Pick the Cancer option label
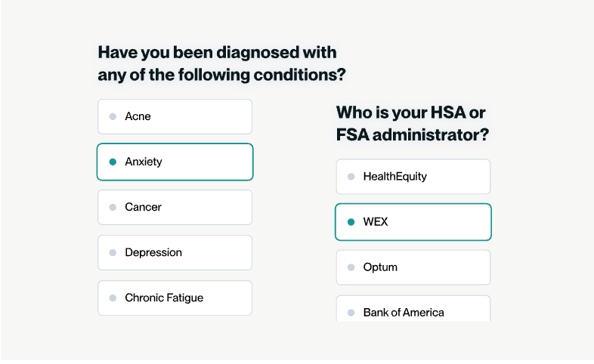The width and height of the screenshot is (594, 364). [x=144, y=207]
